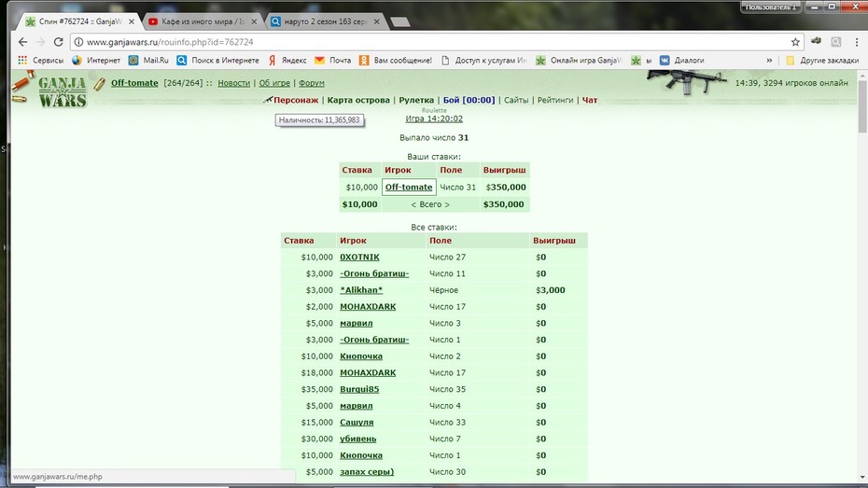Open the Вам сообщение! bookmark
Viewport: 868px width, 488px height.
coord(395,61)
